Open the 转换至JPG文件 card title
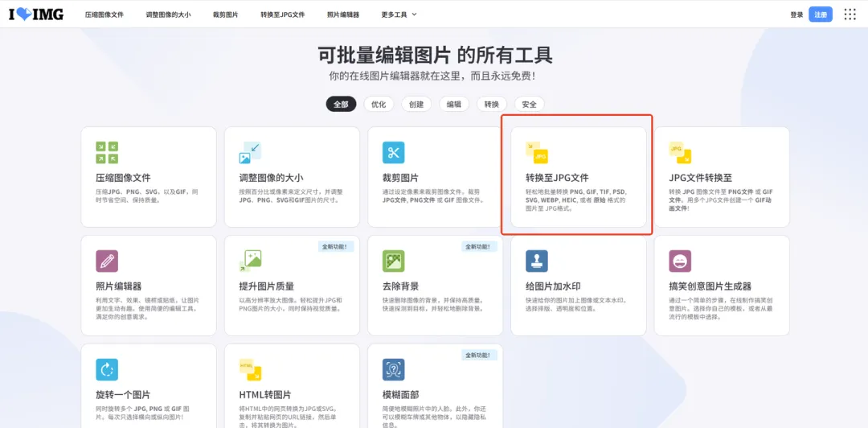Image resolution: width=868 pixels, height=428 pixels. (x=557, y=178)
